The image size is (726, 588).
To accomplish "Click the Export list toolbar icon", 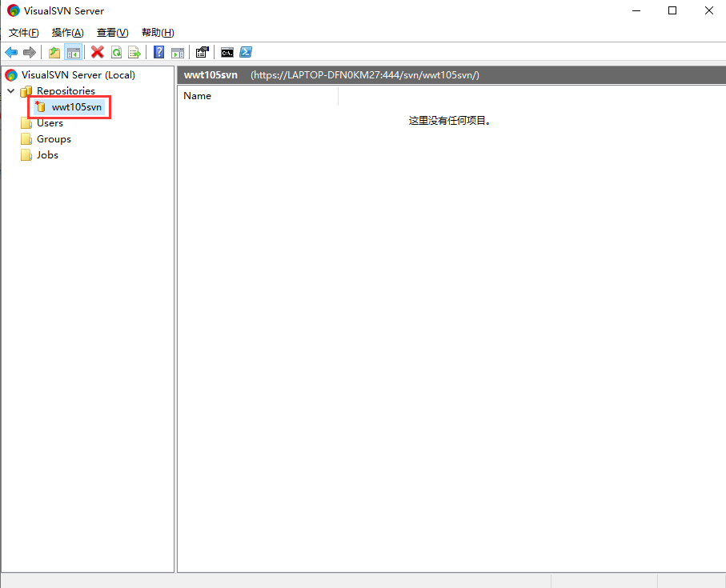I will [134, 53].
